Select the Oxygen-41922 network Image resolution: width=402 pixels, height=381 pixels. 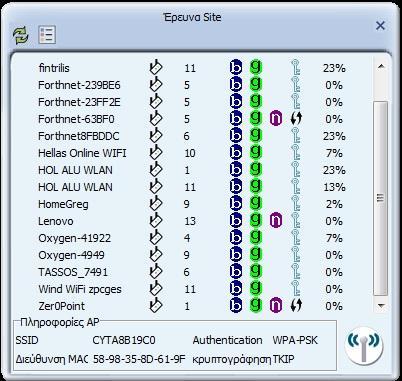[x=75, y=238]
